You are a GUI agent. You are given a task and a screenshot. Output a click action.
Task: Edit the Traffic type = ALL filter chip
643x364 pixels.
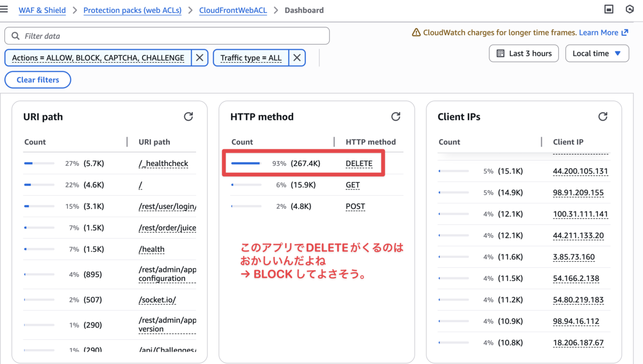tap(251, 58)
